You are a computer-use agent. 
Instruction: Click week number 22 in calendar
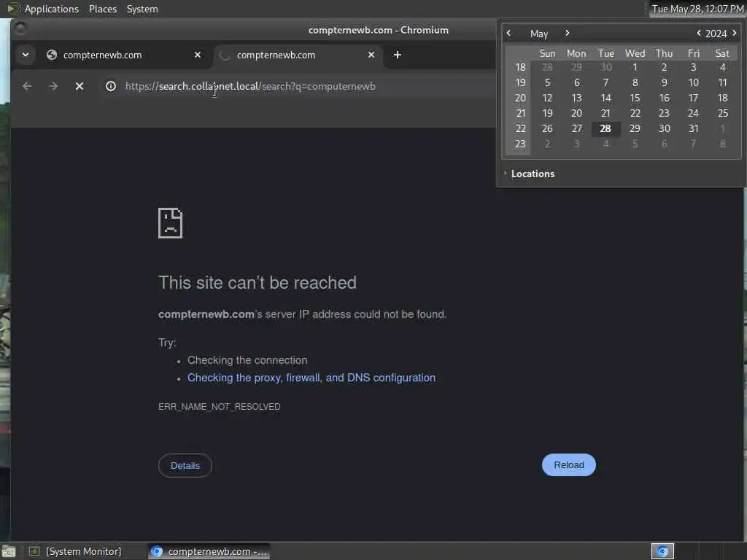tap(520, 128)
